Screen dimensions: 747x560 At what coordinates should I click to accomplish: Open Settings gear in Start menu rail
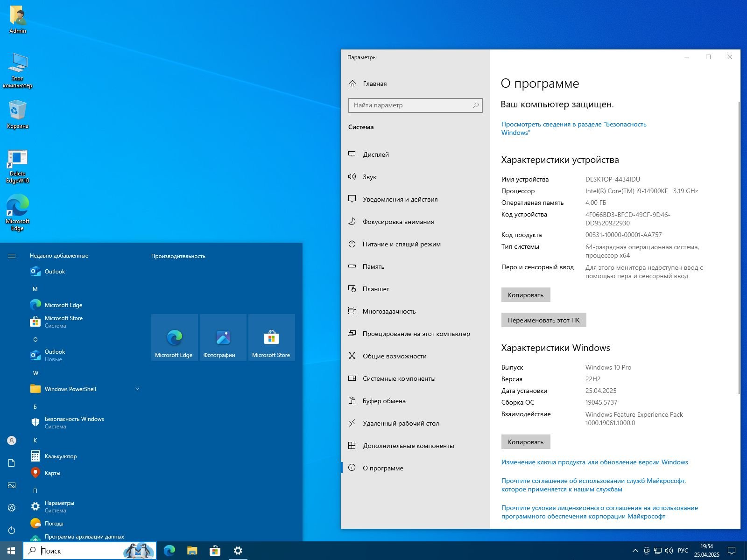coord(12,508)
